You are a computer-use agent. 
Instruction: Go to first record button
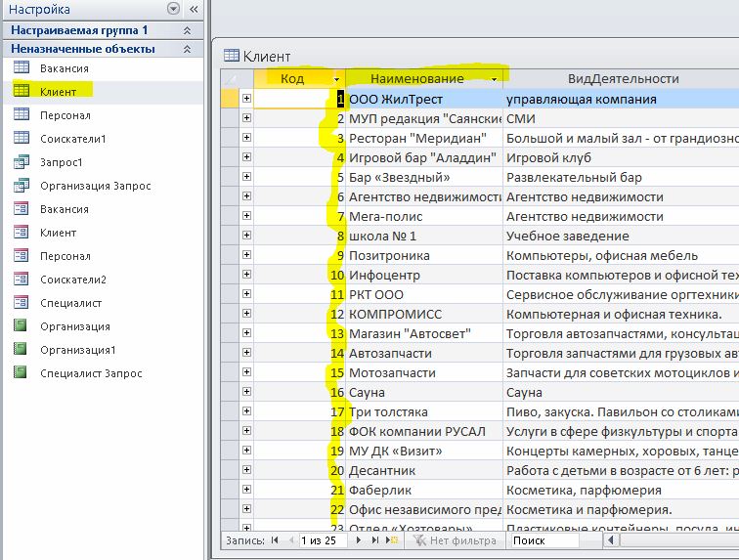(x=275, y=540)
